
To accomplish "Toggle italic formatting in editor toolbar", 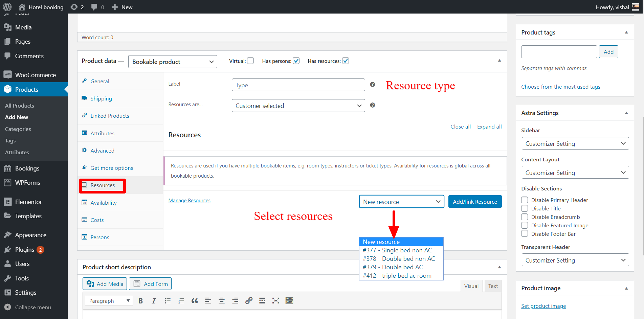I will 154,301.
